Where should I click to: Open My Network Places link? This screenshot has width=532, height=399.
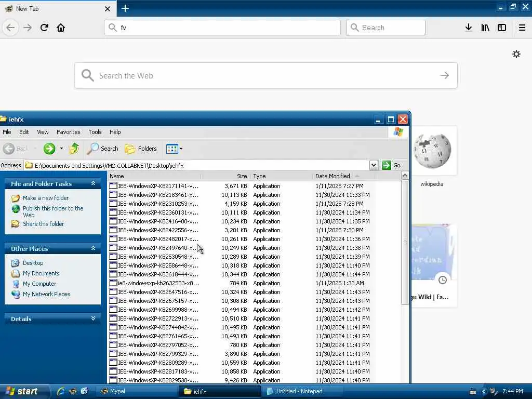(46, 294)
